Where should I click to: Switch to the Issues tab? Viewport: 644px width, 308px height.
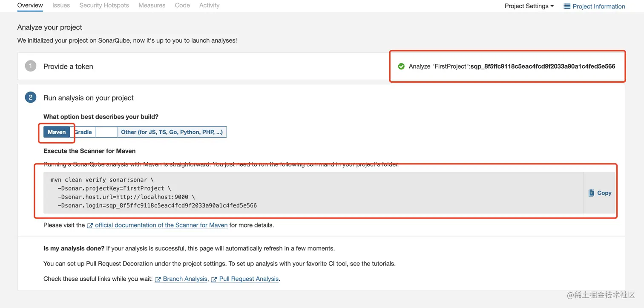point(61,5)
